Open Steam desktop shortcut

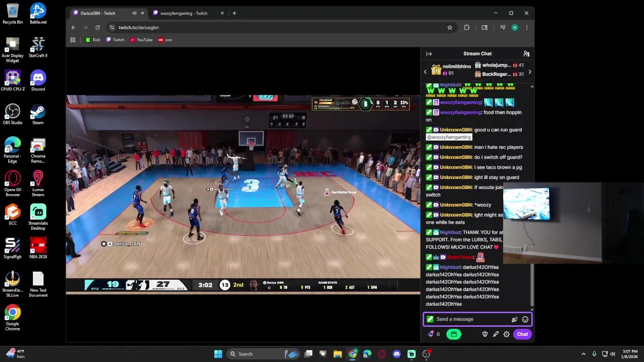click(38, 115)
